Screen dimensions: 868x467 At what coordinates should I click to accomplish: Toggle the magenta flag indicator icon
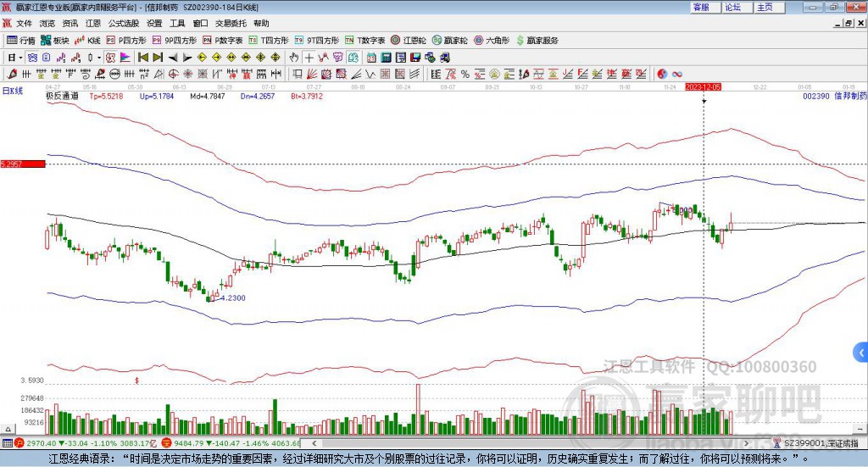125,58
